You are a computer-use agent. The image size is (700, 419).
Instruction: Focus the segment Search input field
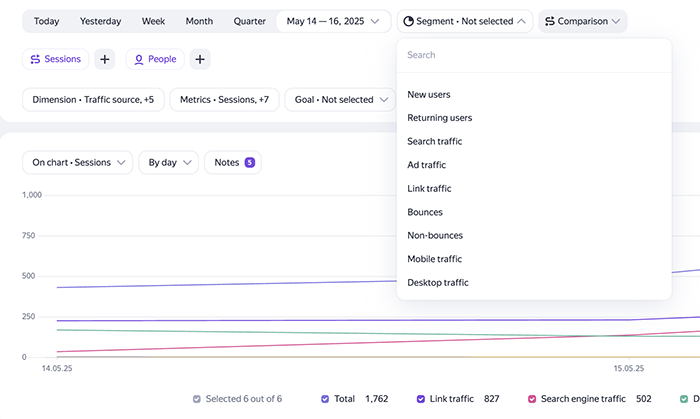point(534,55)
